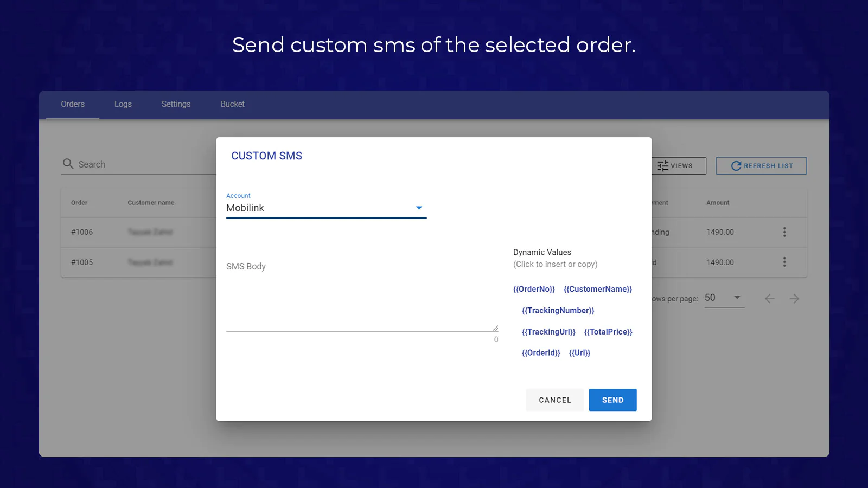Switch to the Logs tab
Image resolution: width=868 pixels, height=488 pixels.
tap(123, 104)
